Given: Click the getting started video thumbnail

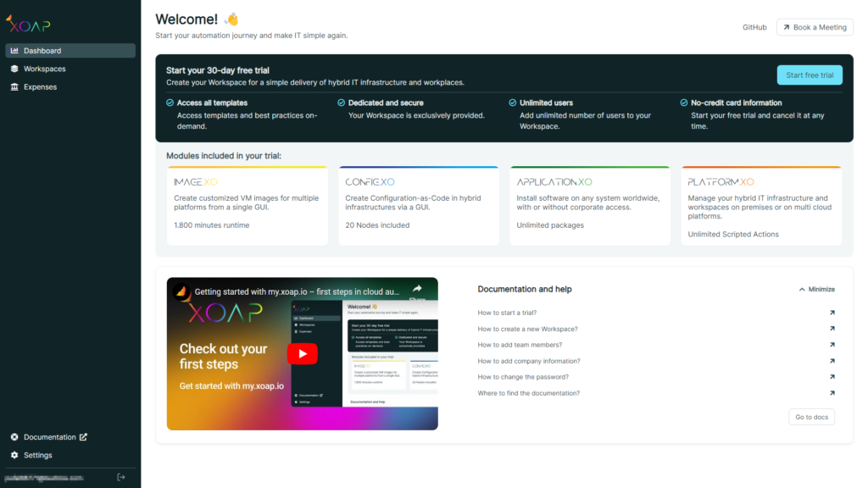Looking at the screenshot, I should point(302,353).
